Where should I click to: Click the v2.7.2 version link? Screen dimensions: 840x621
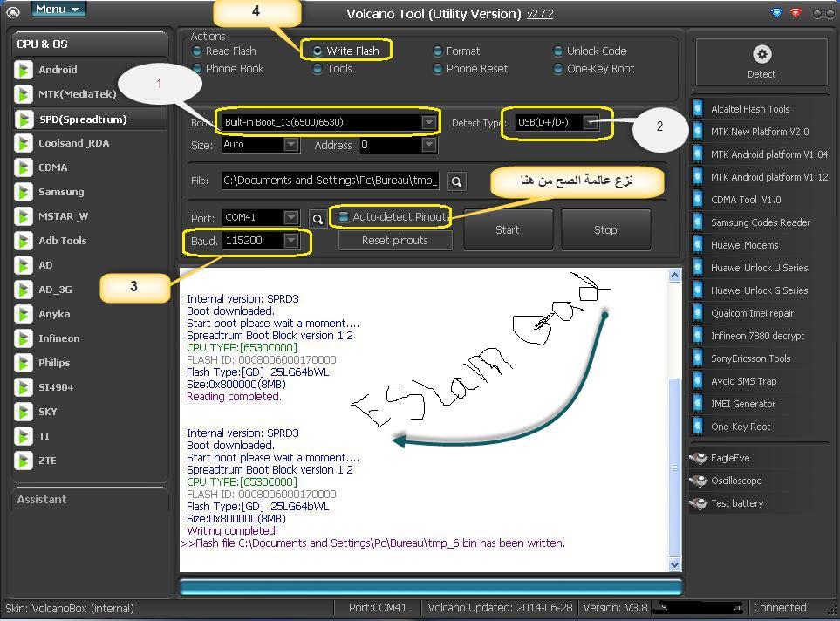540,14
